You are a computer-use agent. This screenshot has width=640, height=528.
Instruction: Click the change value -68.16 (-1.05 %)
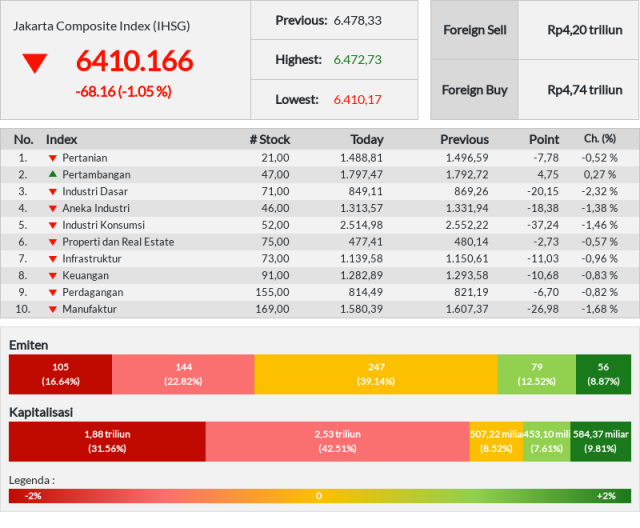pyautogui.click(x=123, y=91)
